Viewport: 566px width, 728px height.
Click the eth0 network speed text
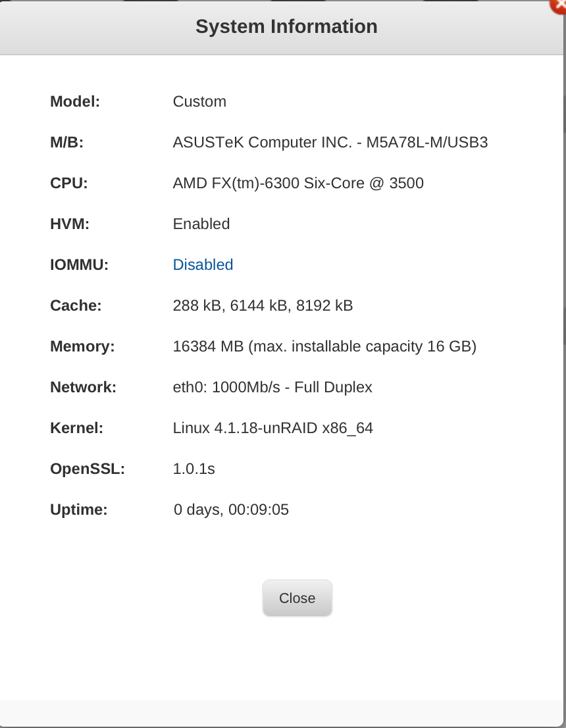(272, 387)
